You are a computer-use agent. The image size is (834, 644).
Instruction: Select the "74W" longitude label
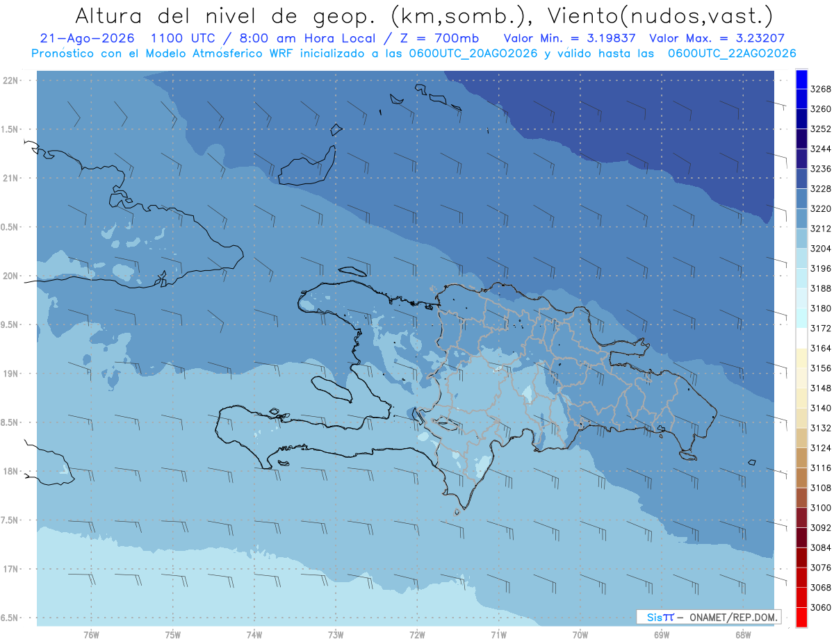254,635
